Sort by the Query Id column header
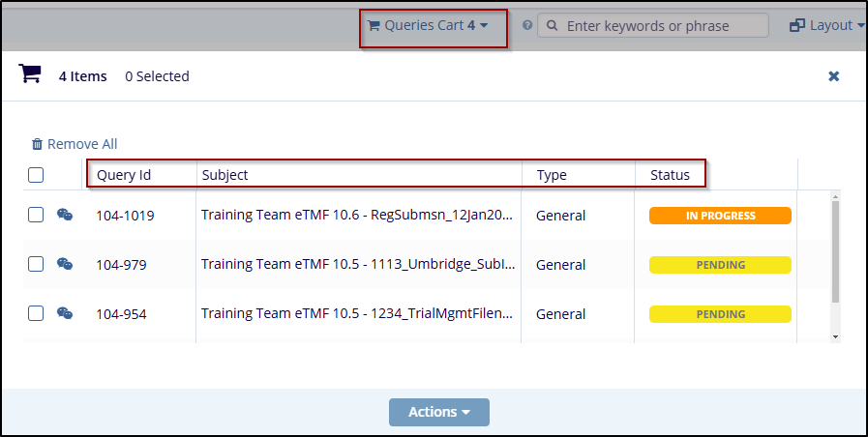868x437 pixels. pos(123,175)
